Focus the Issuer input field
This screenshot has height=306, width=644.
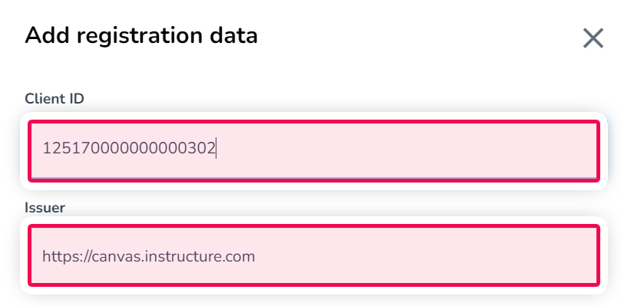point(314,255)
